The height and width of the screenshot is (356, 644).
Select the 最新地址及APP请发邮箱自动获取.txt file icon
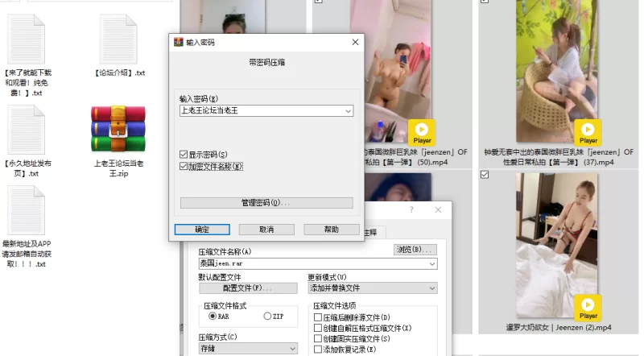click(x=27, y=210)
